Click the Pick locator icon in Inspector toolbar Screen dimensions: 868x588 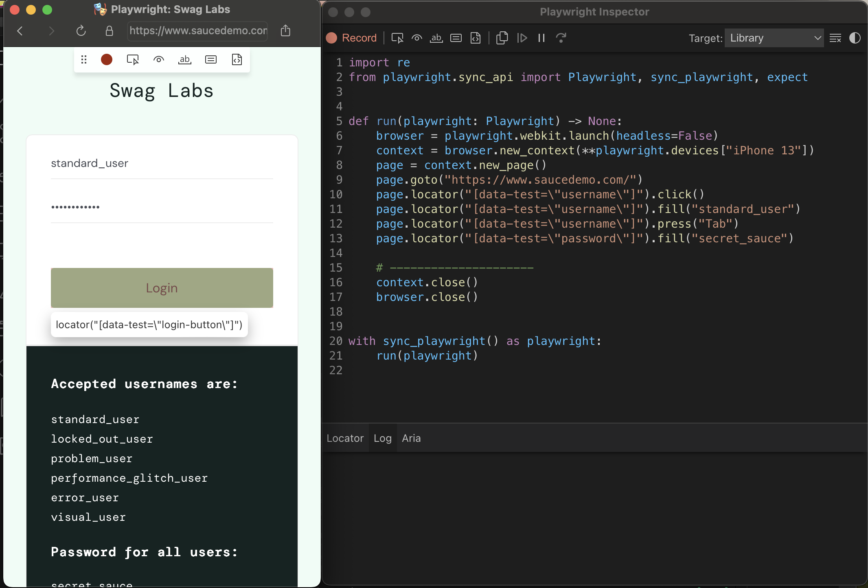(x=397, y=38)
